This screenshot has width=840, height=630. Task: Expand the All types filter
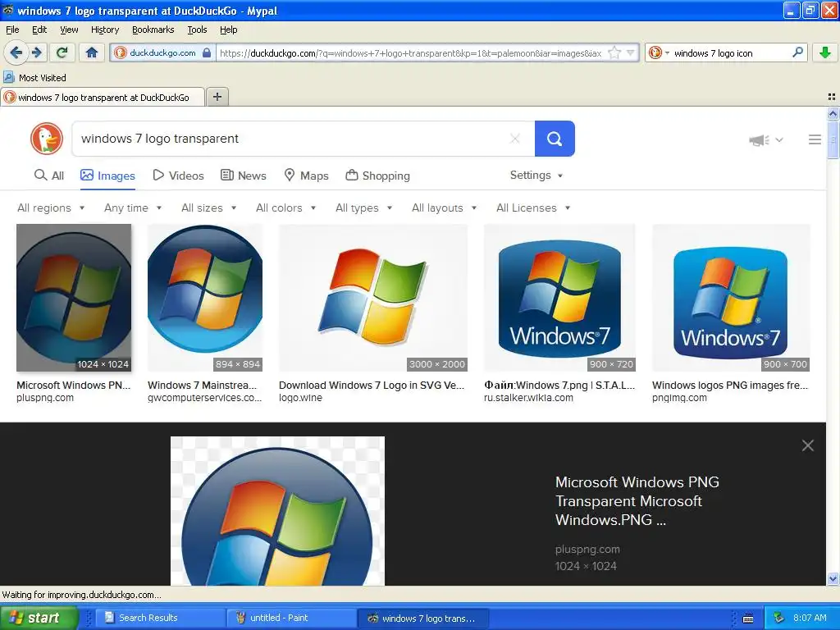click(363, 208)
